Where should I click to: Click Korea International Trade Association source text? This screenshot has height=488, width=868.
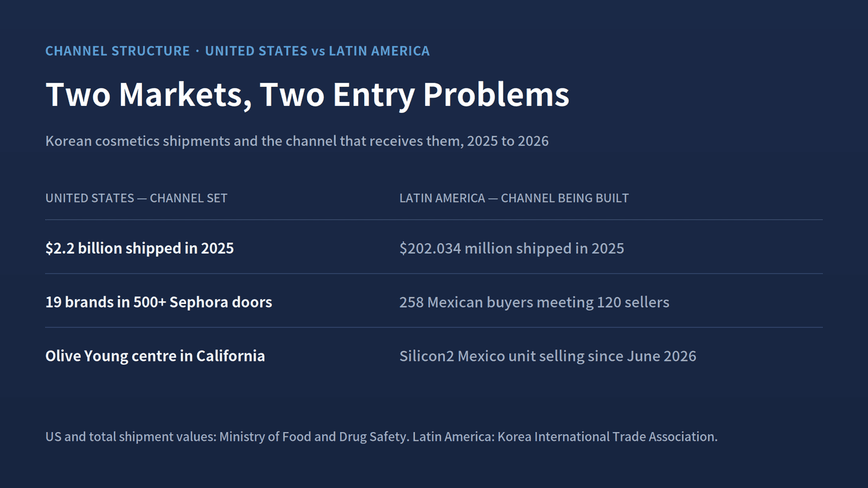pos(607,437)
